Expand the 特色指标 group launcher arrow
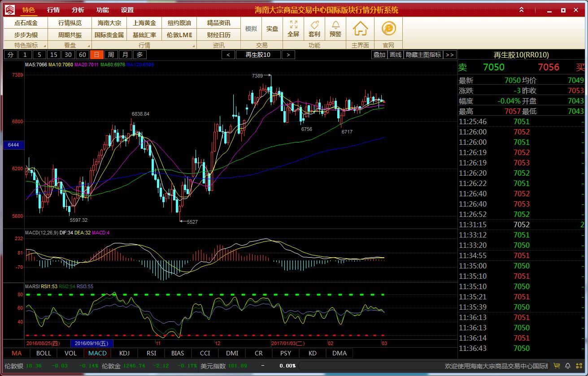Image resolution: width=588 pixels, height=376 pixels. pos(45,45)
